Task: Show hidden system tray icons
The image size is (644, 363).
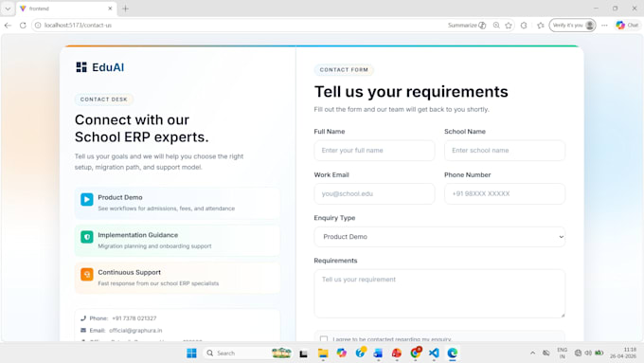Action: click(x=532, y=354)
